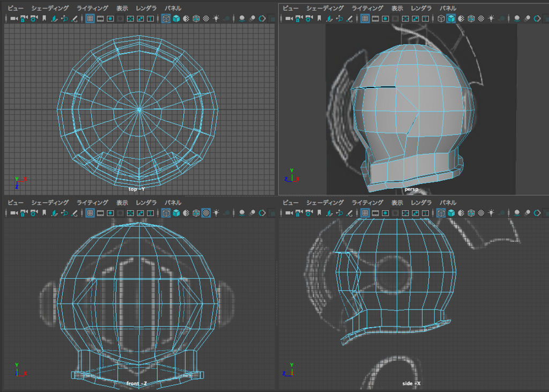Toggle grid display in top view panel
This screenshot has width=549, height=392.
[x=90, y=19]
